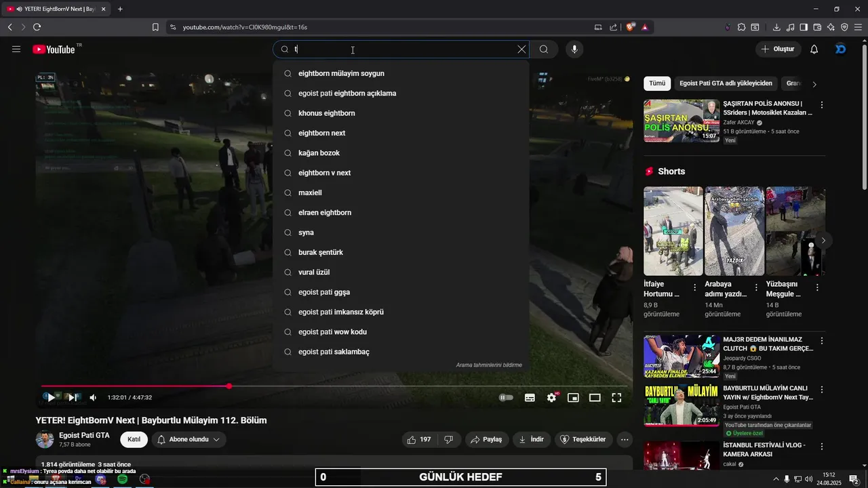Pick the 'egoist pati imkansız köprü' suggestion

coord(401,312)
